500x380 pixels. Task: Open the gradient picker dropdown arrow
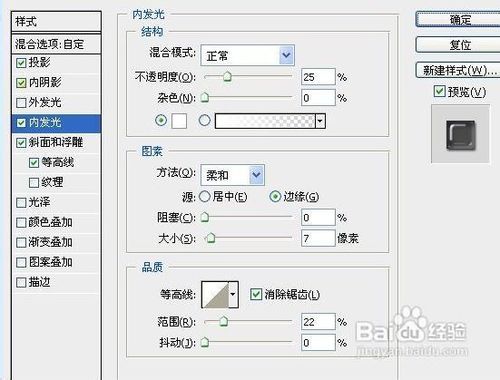click(x=320, y=121)
